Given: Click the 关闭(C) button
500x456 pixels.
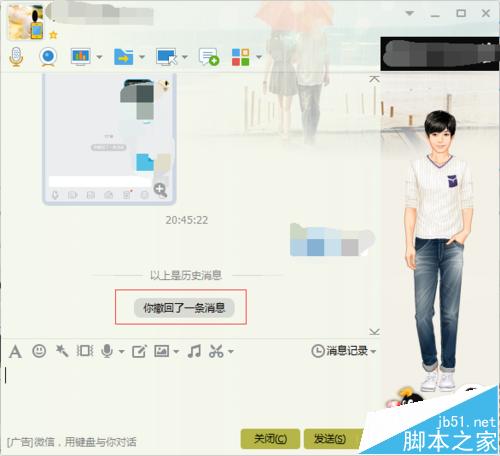Looking at the screenshot, I should pyautogui.click(x=270, y=439).
